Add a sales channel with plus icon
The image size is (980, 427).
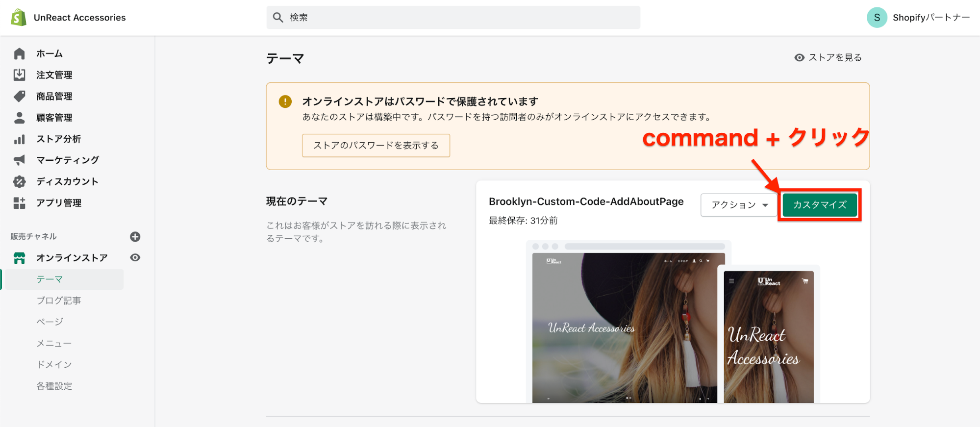coord(135,237)
